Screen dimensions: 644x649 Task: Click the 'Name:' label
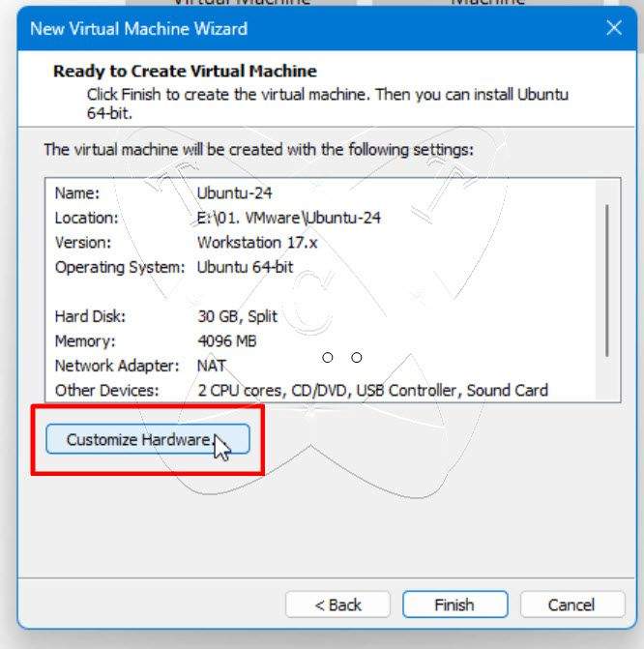tap(77, 192)
